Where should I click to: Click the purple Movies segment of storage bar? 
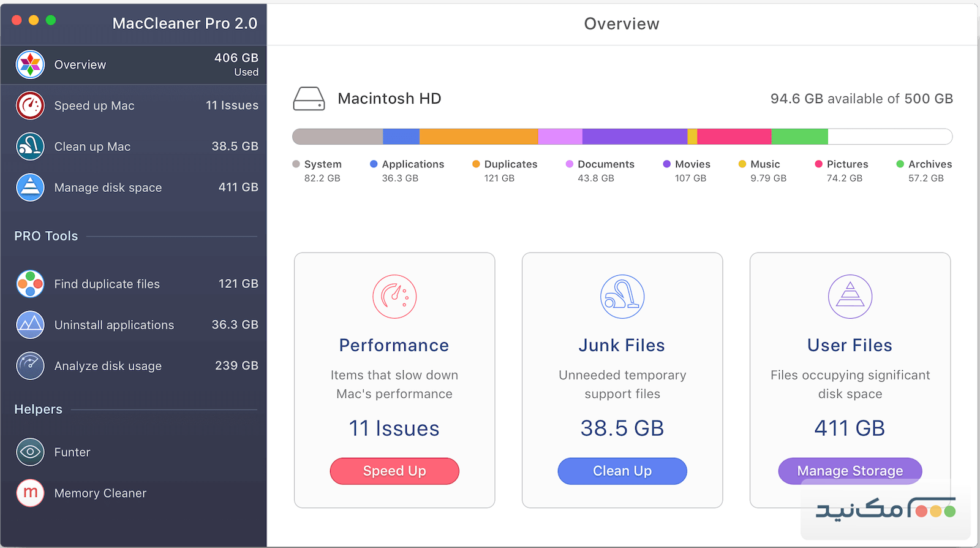coord(635,137)
